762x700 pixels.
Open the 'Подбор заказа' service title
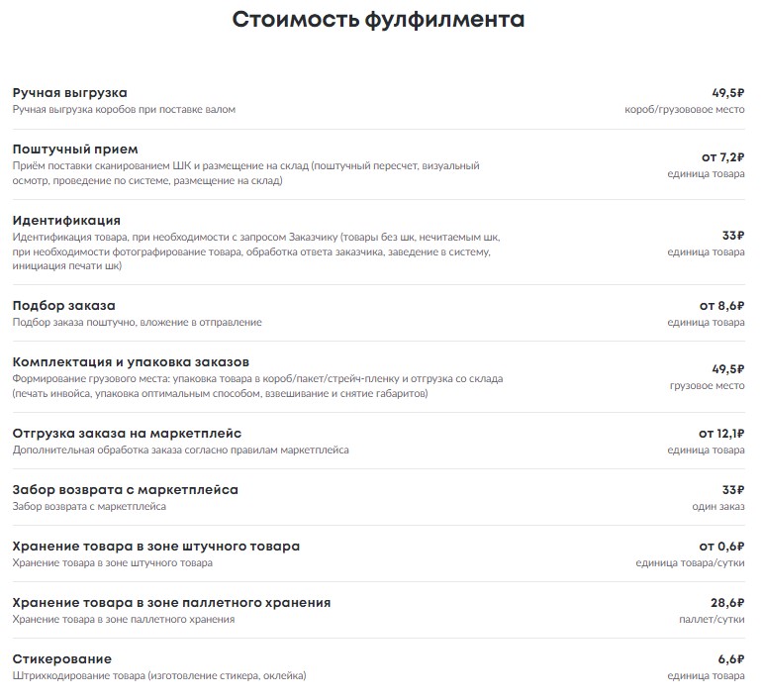tap(64, 306)
